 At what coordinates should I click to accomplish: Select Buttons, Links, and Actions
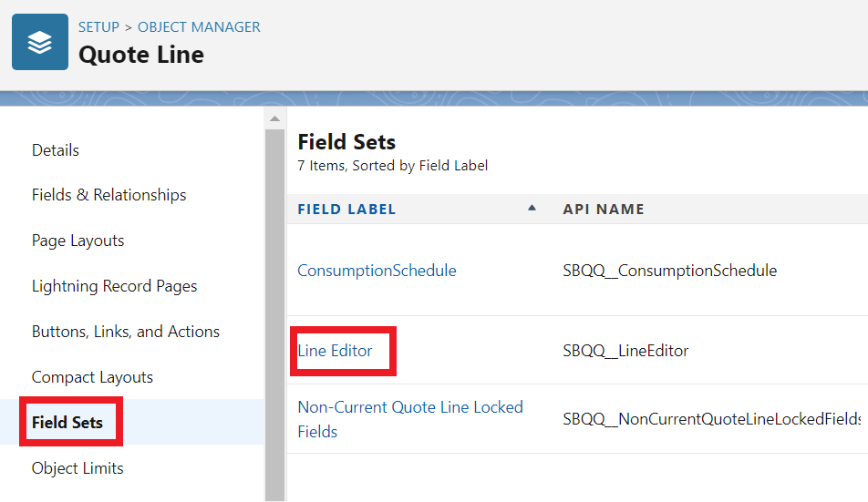tap(125, 332)
